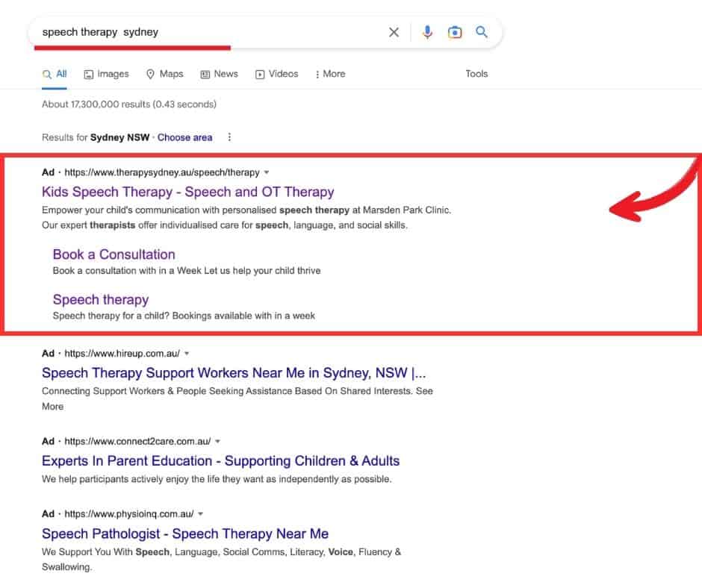
Task: Clear the search box with X icon
Action: tap(394, 32)
